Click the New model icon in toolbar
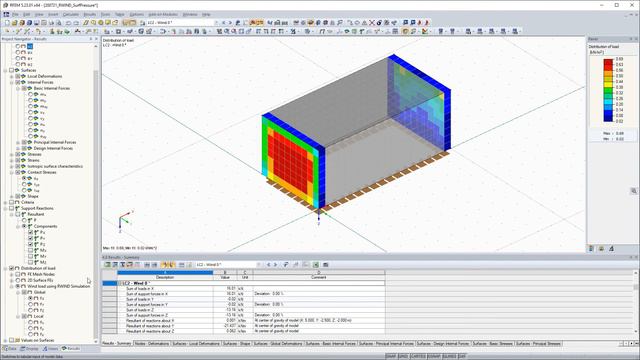The width and height of the screenshot is (640, 360). tap(7, 23)
